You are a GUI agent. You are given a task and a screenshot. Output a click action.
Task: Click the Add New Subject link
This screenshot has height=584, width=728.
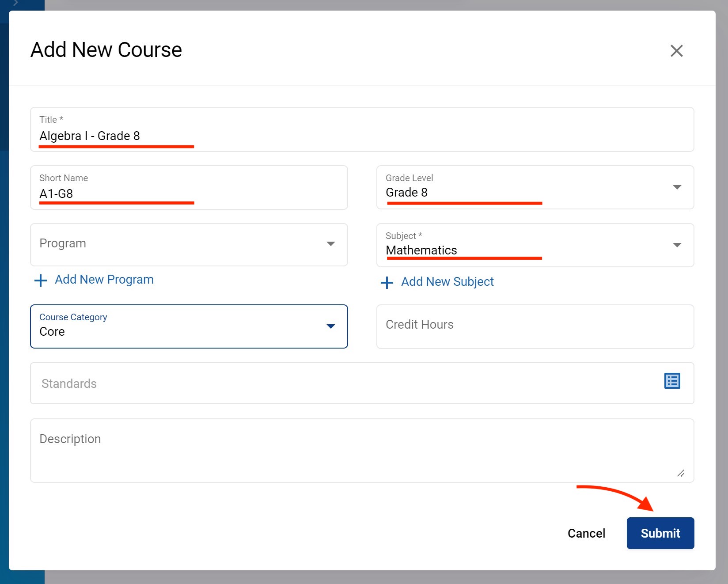[x=447, y=282]
